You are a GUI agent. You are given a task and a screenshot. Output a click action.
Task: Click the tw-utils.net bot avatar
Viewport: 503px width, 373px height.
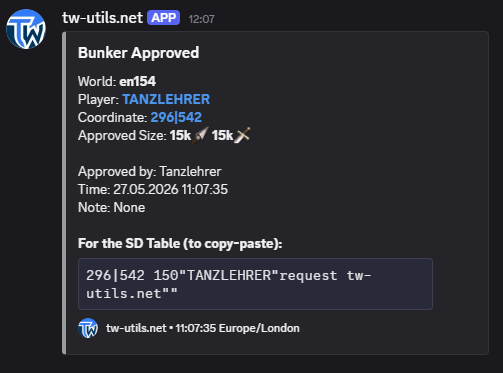pos(26,29)
